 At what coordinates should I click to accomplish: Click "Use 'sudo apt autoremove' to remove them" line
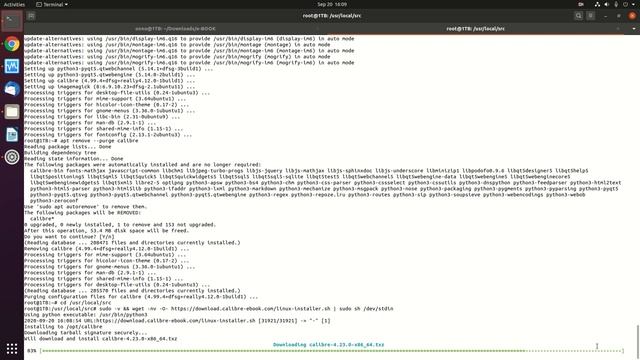click(x=85, y=207)
